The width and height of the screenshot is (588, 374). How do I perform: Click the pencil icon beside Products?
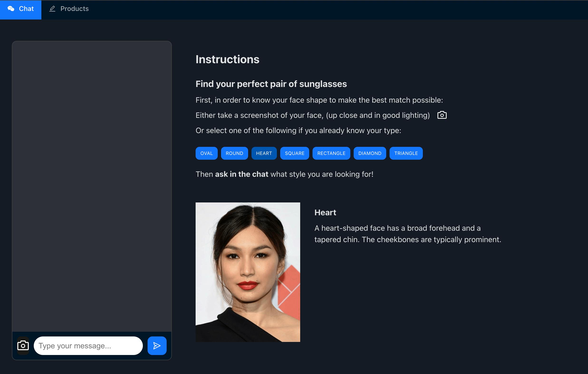coord(52,9)
